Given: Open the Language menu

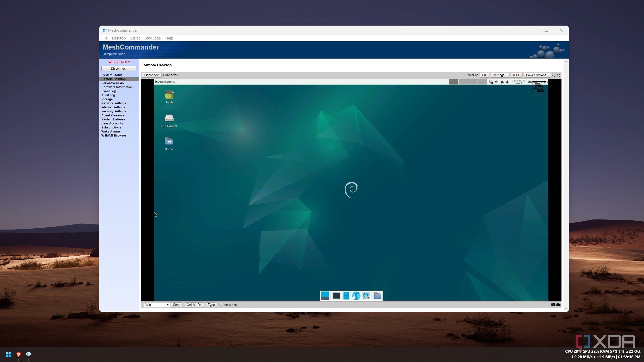Looking at the screenshot, I should click(152, 38).
